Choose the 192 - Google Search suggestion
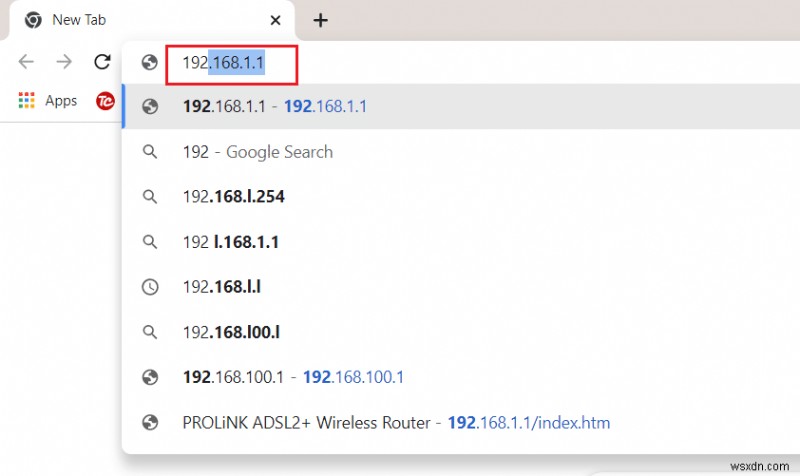The width and height of the screenshot is (800, 476). tap(258, 152)
